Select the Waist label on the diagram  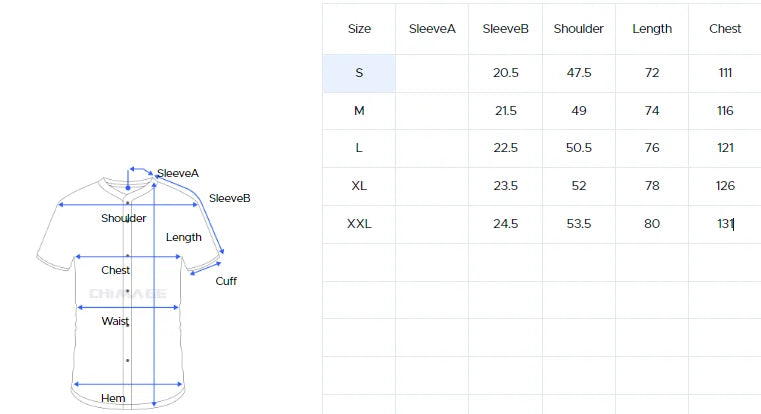pyautogui.click(x=115, y=321)
